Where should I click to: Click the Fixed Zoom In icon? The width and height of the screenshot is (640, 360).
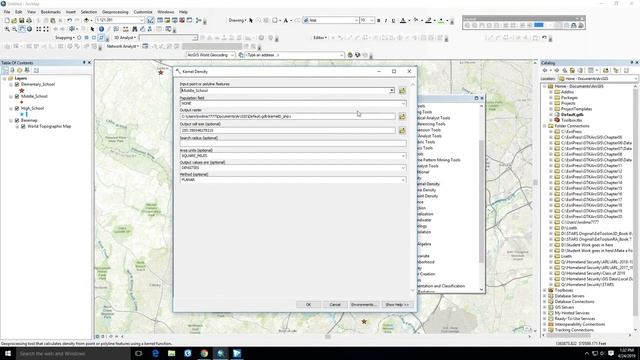39,29
